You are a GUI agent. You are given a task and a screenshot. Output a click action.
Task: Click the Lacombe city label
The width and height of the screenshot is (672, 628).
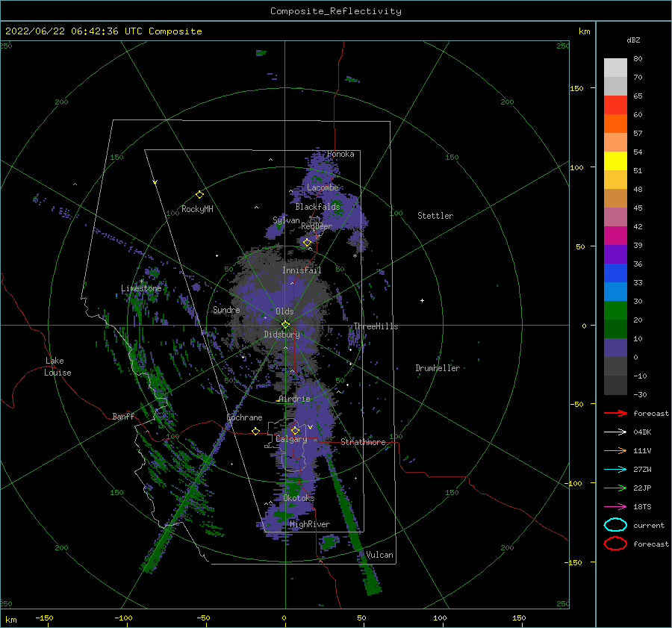coord(323,187)
